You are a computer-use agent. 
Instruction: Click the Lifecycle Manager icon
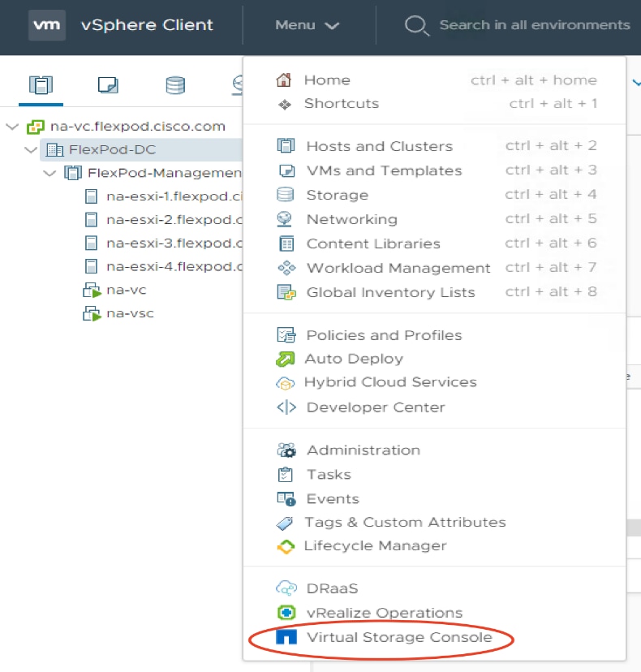pos(286,546)
